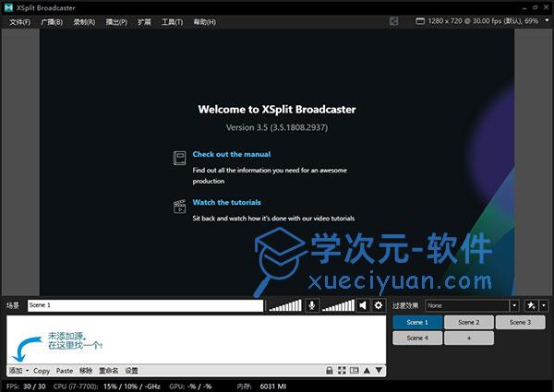Open the 播出(P) menu
Viewport: 554px width, 392px height.
[116, 22]
